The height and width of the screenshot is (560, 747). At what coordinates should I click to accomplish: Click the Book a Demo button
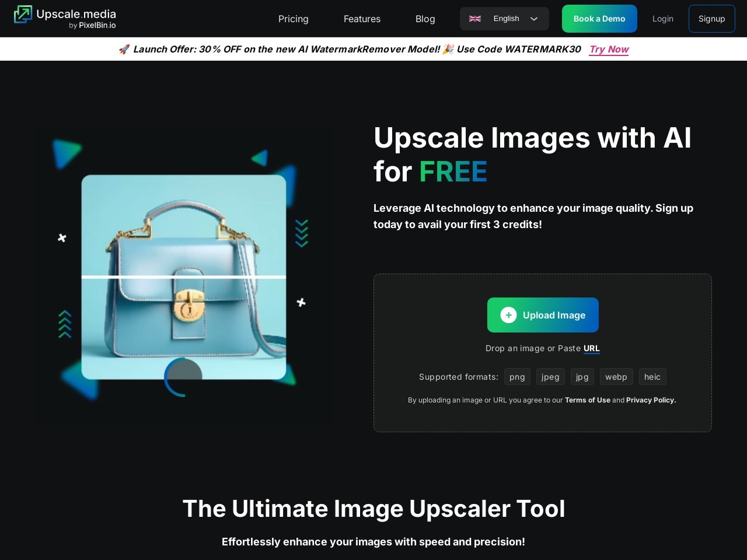(x=599, y=19)
